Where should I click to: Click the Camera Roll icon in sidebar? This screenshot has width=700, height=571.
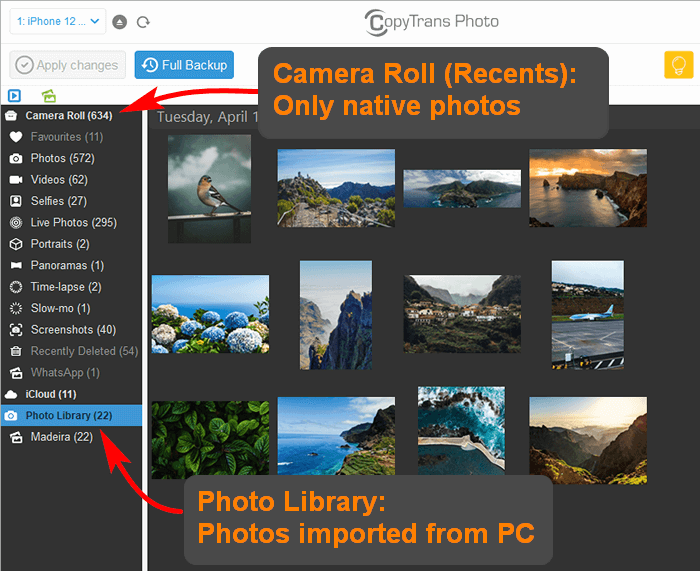pyautogui.click(x=11, y=116)
